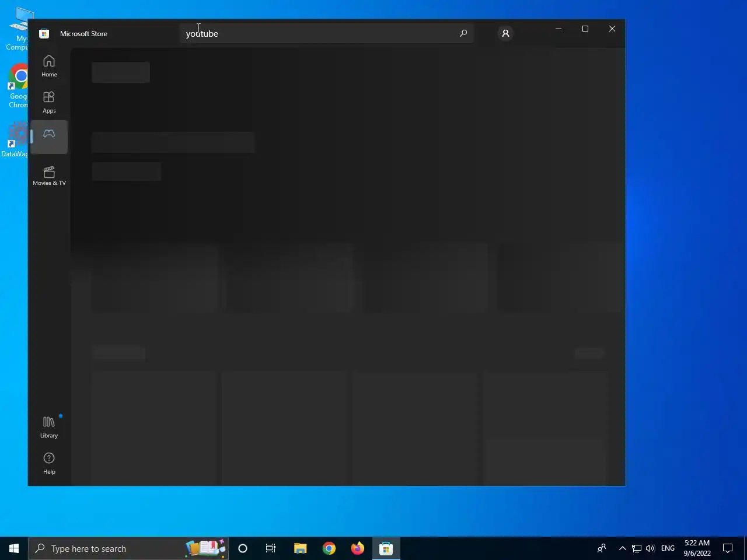Screen dimensions: 747x560
Task: Open People icon in system tray
Action: (x=602, y=548)
